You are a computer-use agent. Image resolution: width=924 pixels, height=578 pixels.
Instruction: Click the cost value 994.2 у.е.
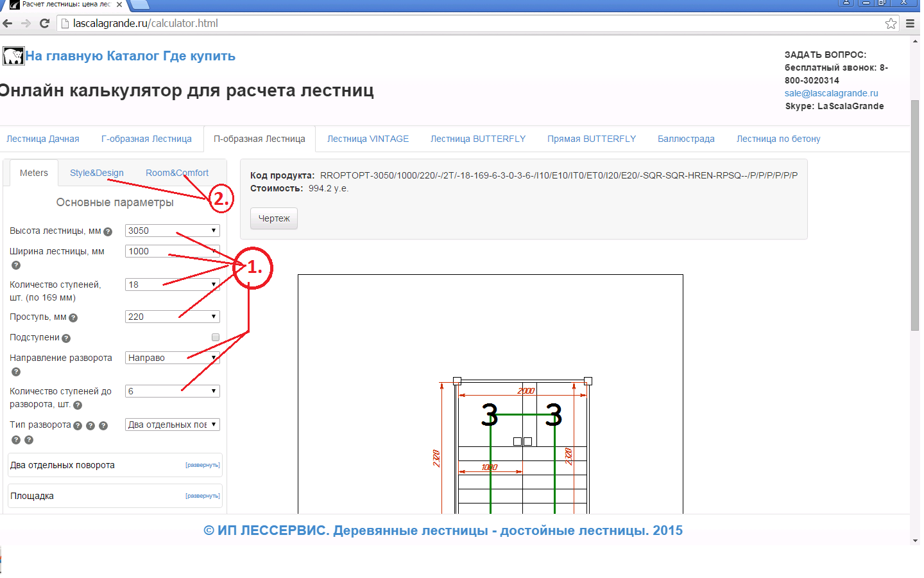pyautogui.click(x=329, y=188)
